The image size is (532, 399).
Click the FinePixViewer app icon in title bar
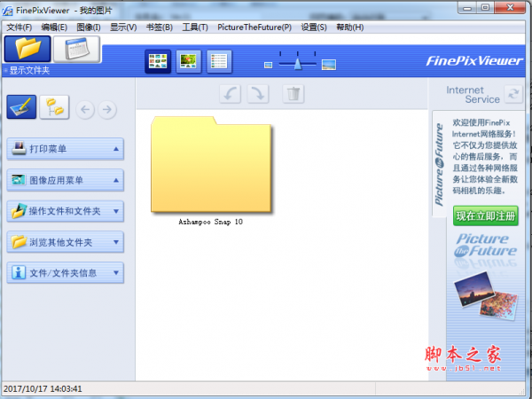[7, 11]
